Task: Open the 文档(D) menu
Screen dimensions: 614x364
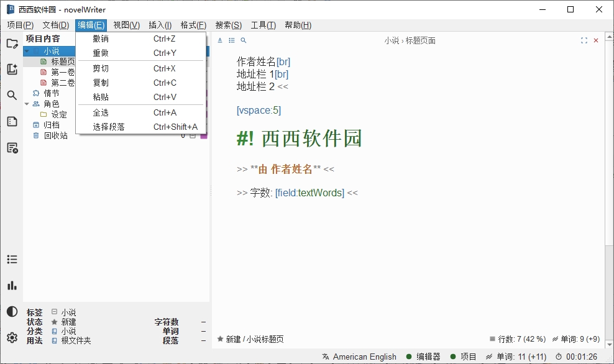Action: (x=55, y=25)
